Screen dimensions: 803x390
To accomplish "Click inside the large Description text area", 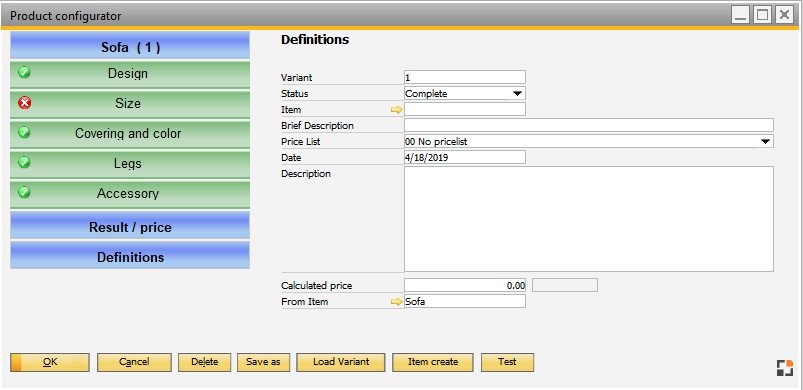I will point(589,219).
